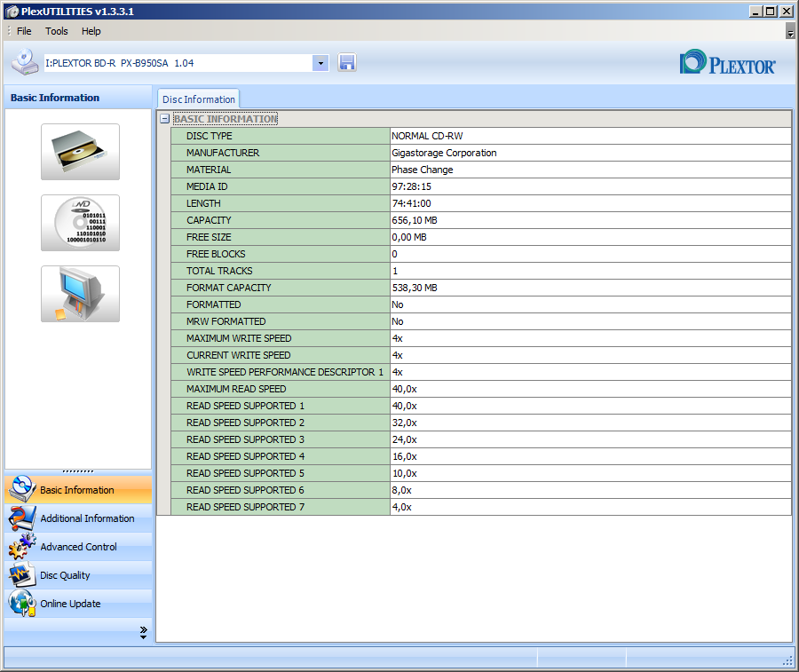Click the FORMAT CAPACITY value 538,30 MB
Image resolution: width=799 pixels, height=672 pixels.
pyautogui.click(x=415, y=288)
